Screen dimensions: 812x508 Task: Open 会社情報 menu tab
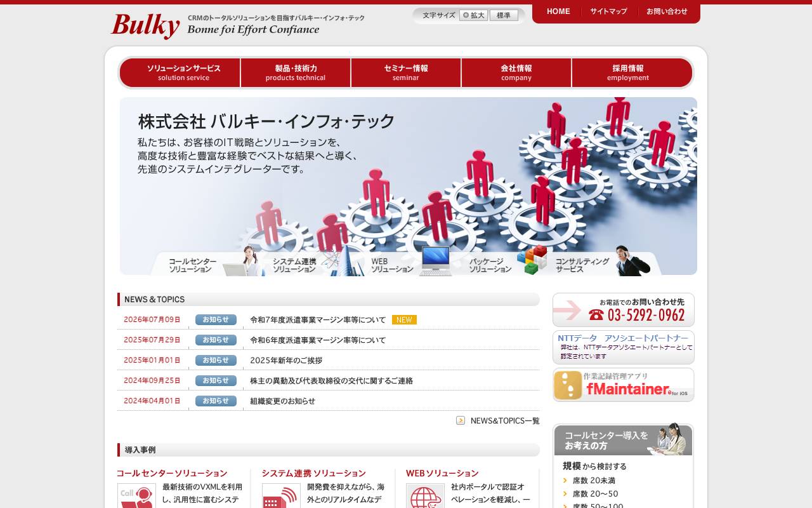516,72
